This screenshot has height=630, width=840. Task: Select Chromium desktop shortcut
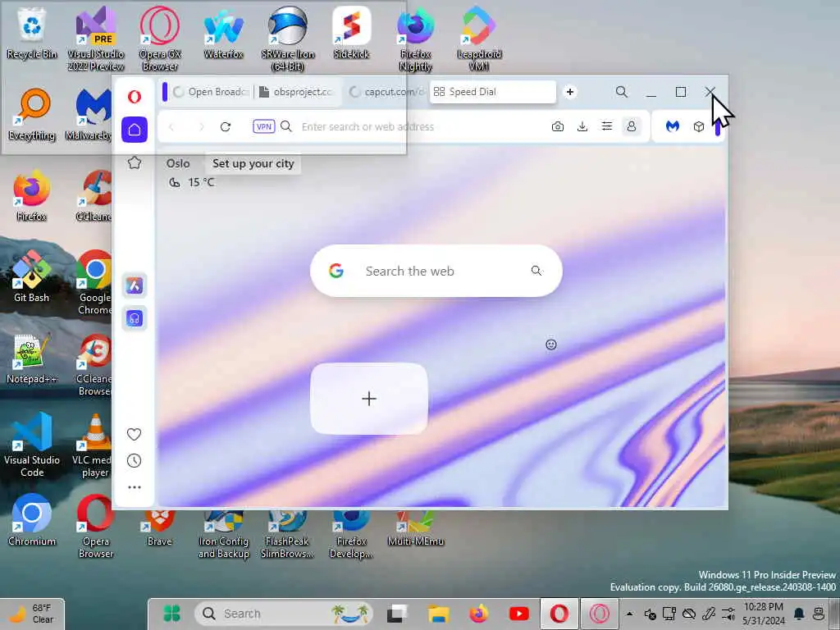(32, 521)
